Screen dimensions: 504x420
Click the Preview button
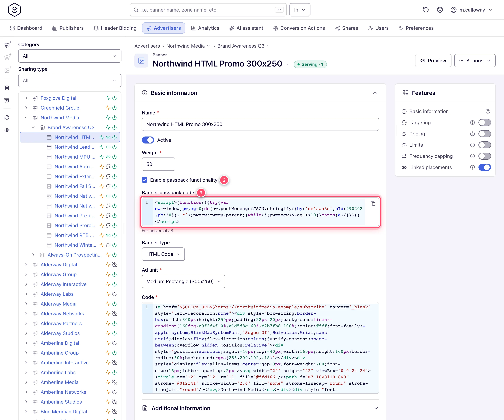click(433, 61)
